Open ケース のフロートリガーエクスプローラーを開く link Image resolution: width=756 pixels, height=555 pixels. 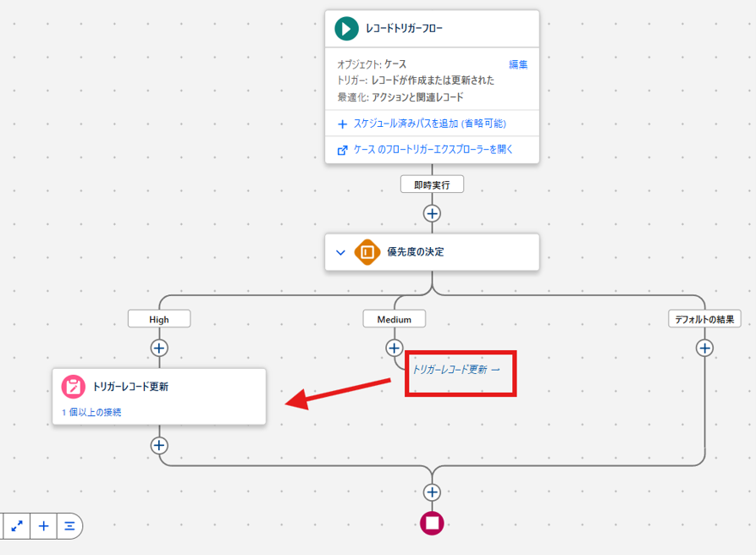coord(433,150)
